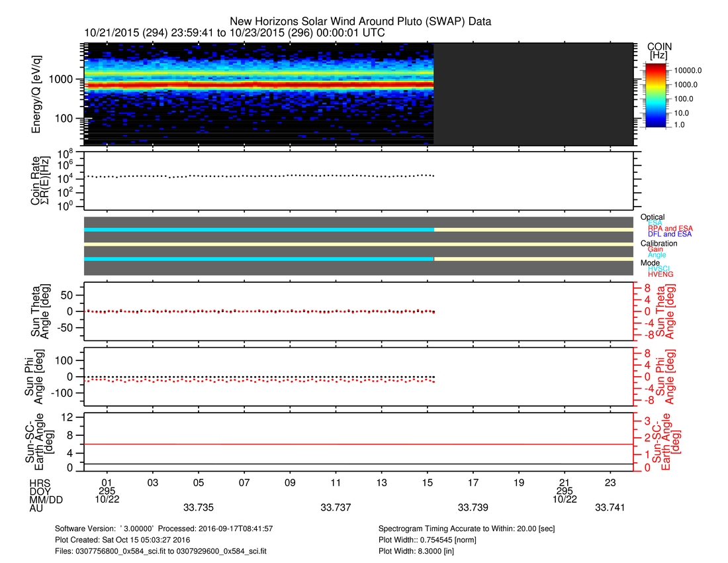Click the 'Coin Rate' axis label
728x563 pixels.
(x=37, y=179)
